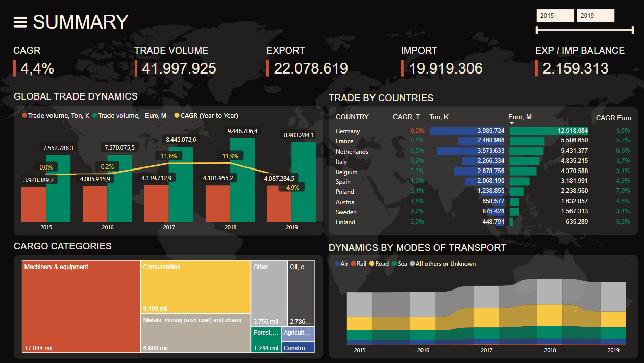Select Machinery & equipment treemap tile
The height and width of the screenshot is (363, 644).
click(x=81, y=306)
